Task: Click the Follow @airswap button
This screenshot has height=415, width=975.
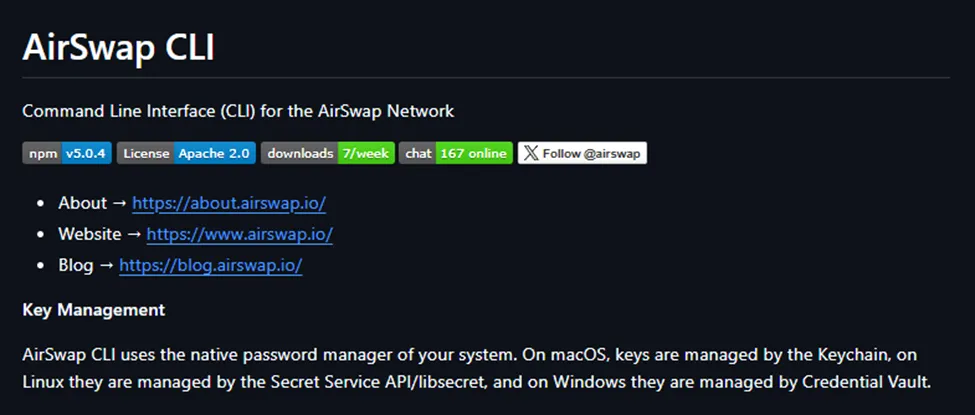Action: 582,153
